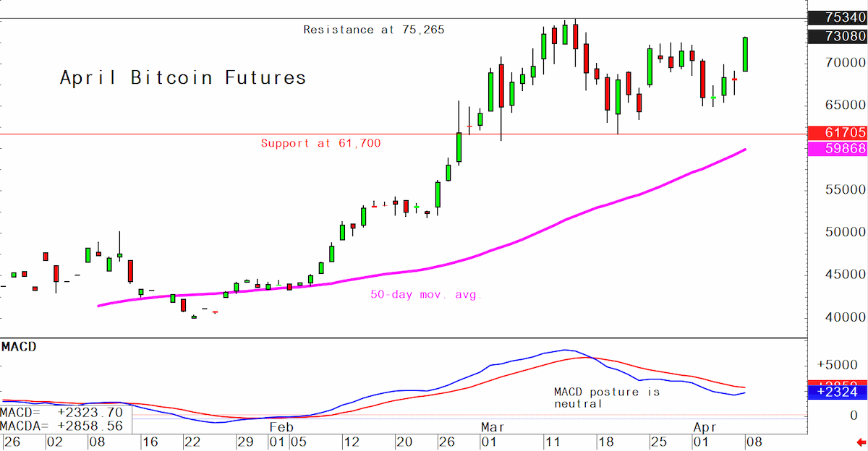Click the 'April Bitcoin Futures' title
Image resolution: width=868 pixels, height=451 pixels.
pos(183,77)
